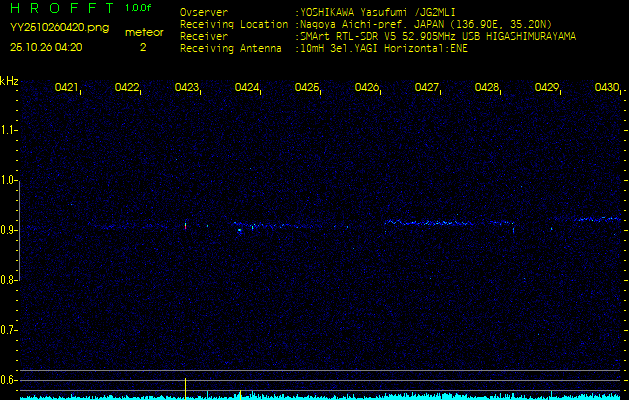Screen dimensions: 629x400
Task: Click the yellow meteor label
Action: pyautogui.click(x=143, y=32)
